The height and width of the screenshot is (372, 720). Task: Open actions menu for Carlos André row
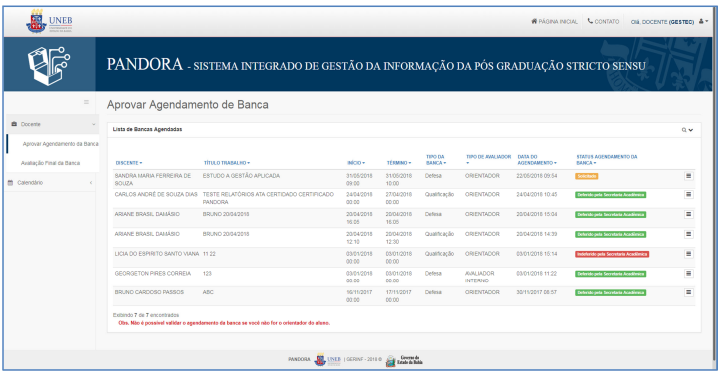688,195
